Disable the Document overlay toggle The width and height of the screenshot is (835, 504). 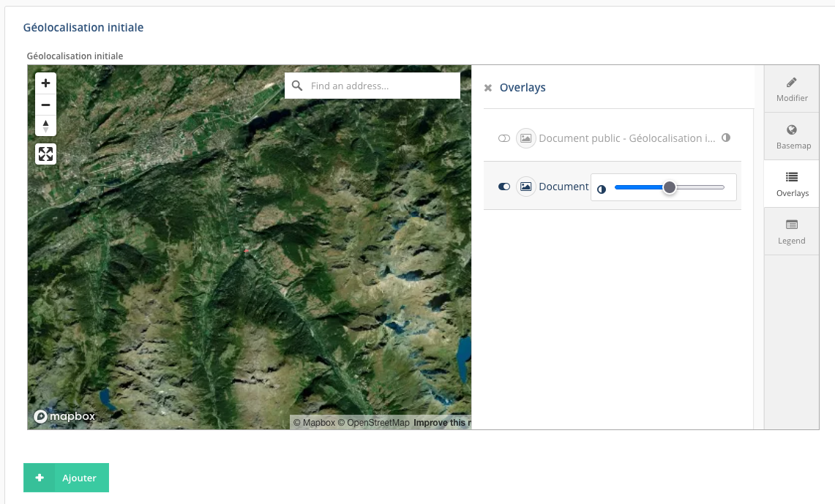504,187
